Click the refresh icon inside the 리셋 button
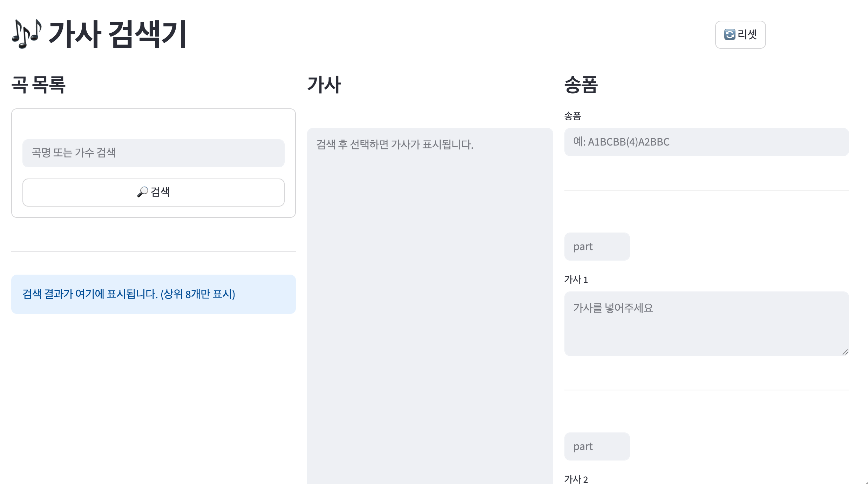Viewport: 868px width, 484px height. coord(730,34)
